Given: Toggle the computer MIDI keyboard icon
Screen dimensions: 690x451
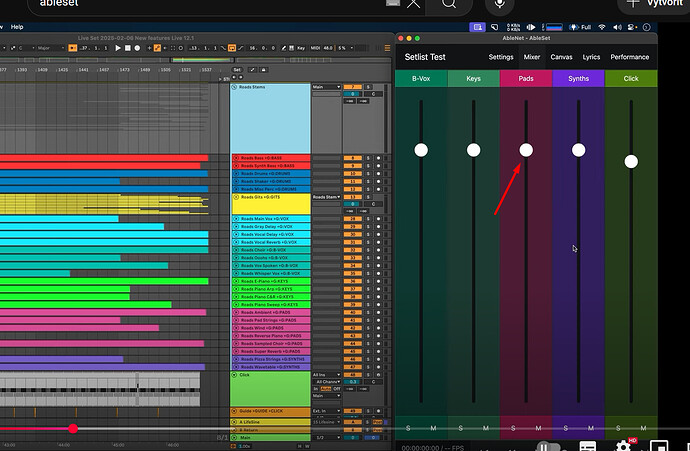Looking at the screenshot, I should 291,48.
